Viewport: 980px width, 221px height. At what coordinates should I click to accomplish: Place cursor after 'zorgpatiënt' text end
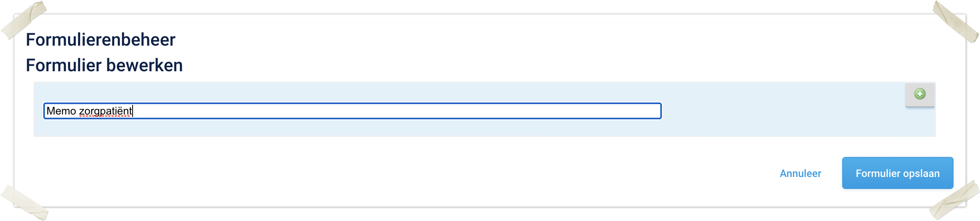[x=133, y=111]
